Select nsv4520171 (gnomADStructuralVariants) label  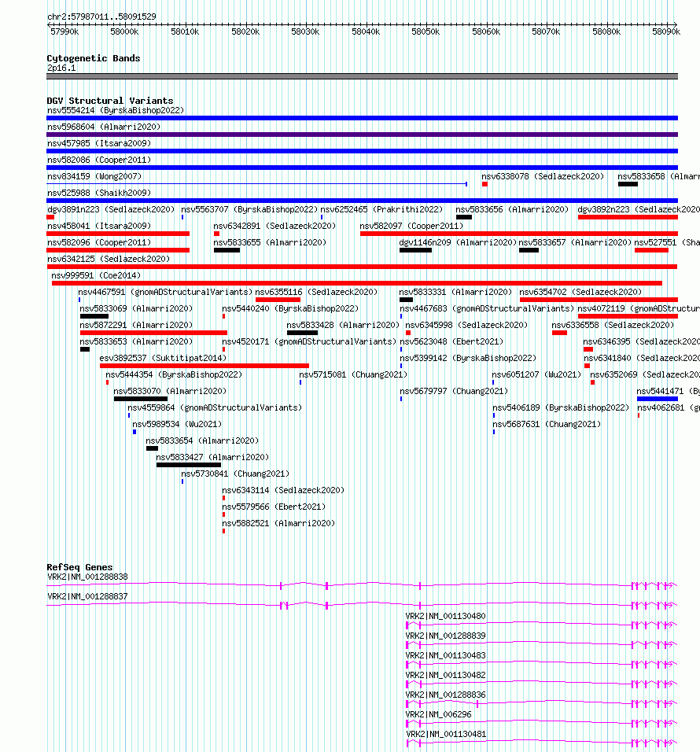(x=309, y=341)
